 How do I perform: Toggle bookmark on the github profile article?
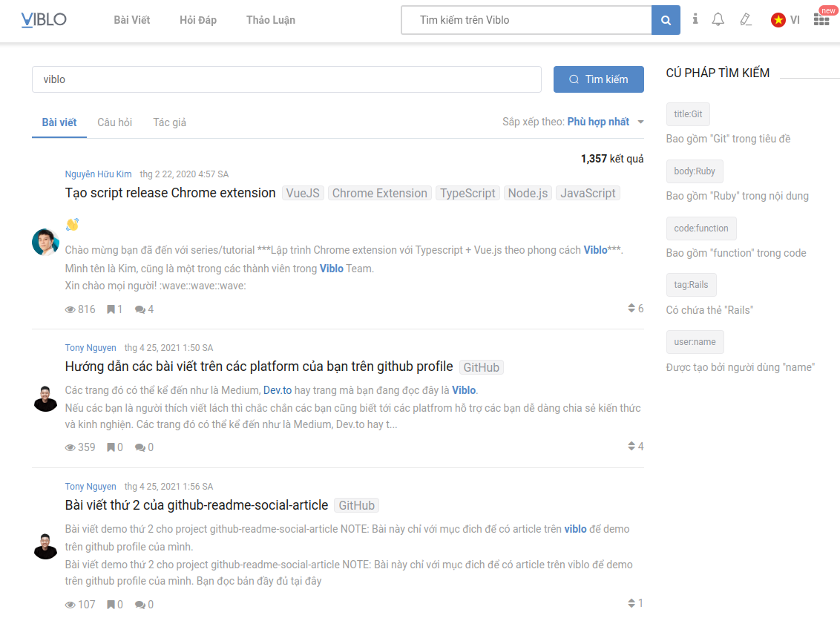coord(110,447)
